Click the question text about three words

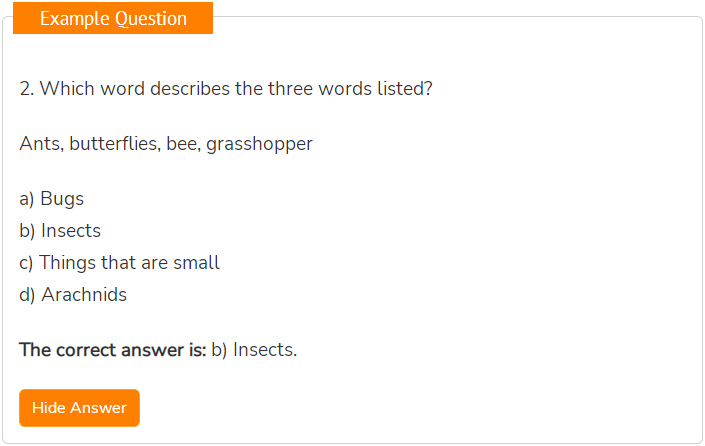coord(226,89)
